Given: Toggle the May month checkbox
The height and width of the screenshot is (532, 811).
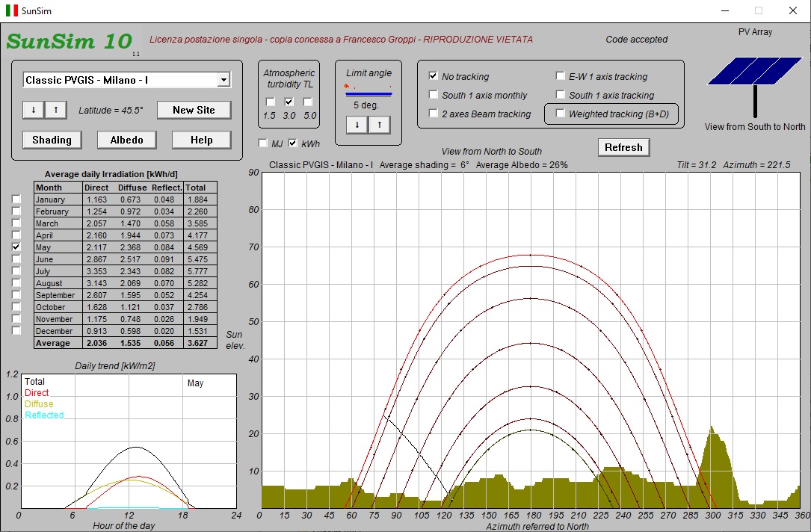Looking at the screenshot, I should pyautogui.click(x=16, y=247).
